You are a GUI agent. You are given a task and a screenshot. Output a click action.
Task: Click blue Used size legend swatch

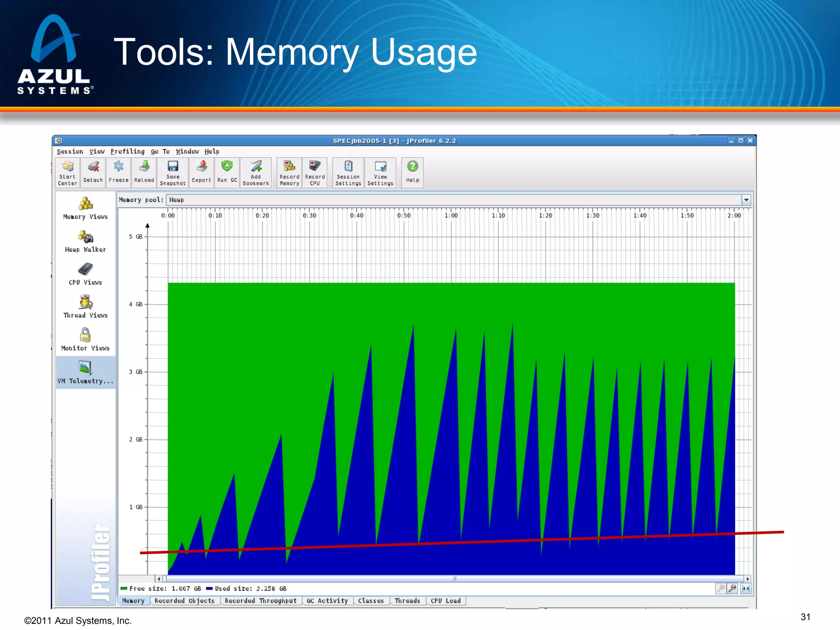(x=209, y=589)
